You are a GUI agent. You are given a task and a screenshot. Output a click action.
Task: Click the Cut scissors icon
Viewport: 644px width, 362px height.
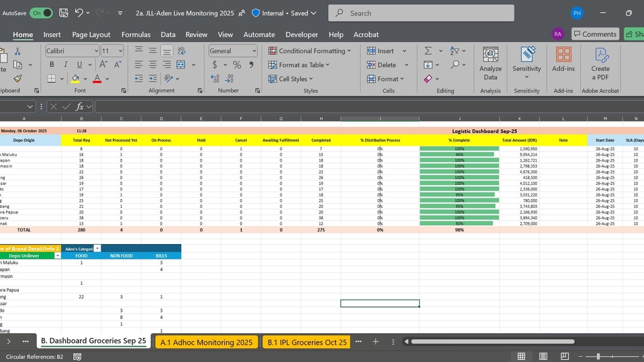point(17,51)
